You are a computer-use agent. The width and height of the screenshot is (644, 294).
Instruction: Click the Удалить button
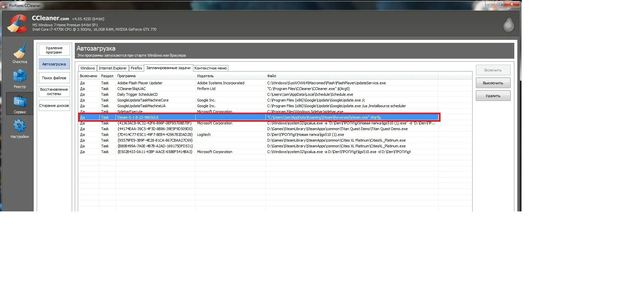coord(493,96)
